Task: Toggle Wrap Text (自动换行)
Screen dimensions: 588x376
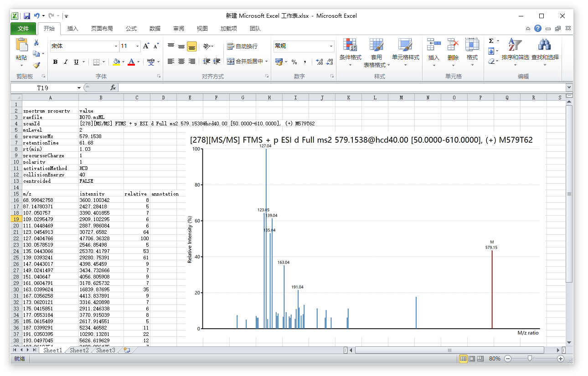Action: (242, 46)
